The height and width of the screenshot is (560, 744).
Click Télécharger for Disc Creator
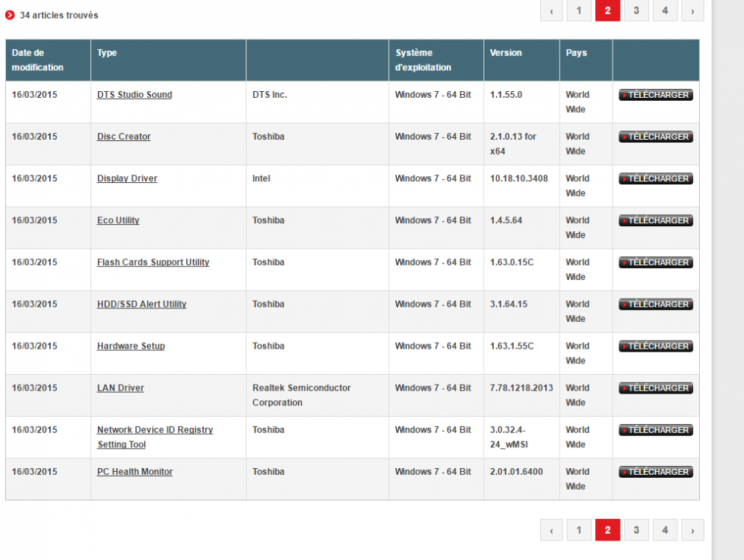[656, 137]
